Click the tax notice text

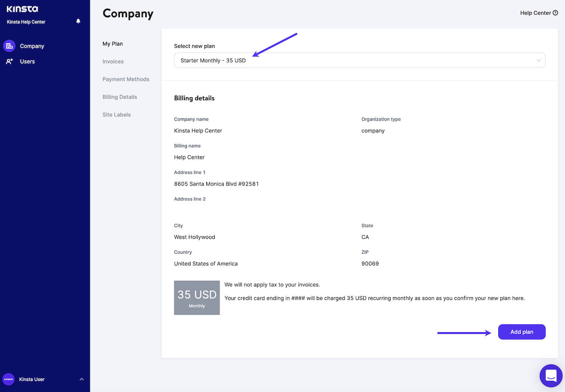272,285
